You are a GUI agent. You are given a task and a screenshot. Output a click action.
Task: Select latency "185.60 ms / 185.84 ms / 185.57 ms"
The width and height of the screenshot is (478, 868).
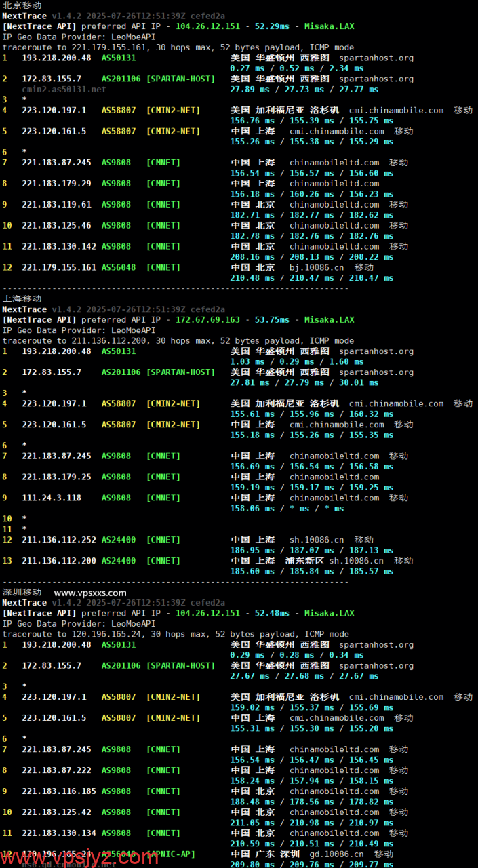pos(312,571)
